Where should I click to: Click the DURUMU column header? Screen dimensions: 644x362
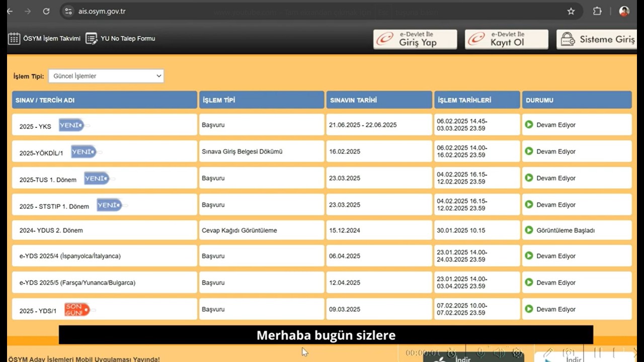point(577,100)
